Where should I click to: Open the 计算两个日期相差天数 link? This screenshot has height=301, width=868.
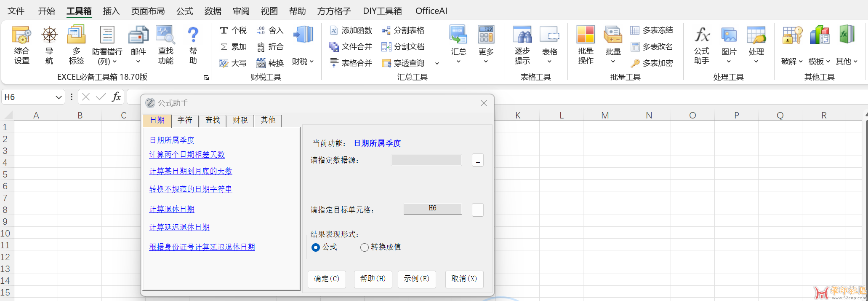click(x=187, y=155)
